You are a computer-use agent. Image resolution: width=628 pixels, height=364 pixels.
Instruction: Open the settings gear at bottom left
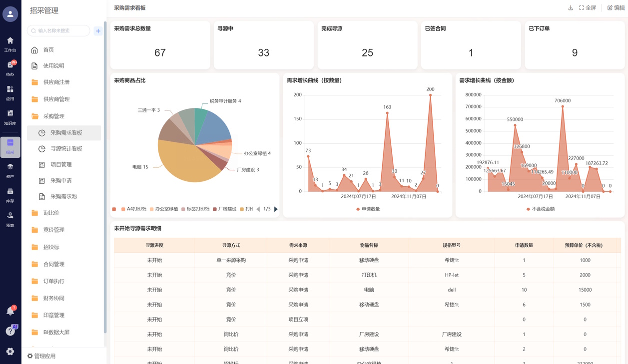(x=10, y=352)
